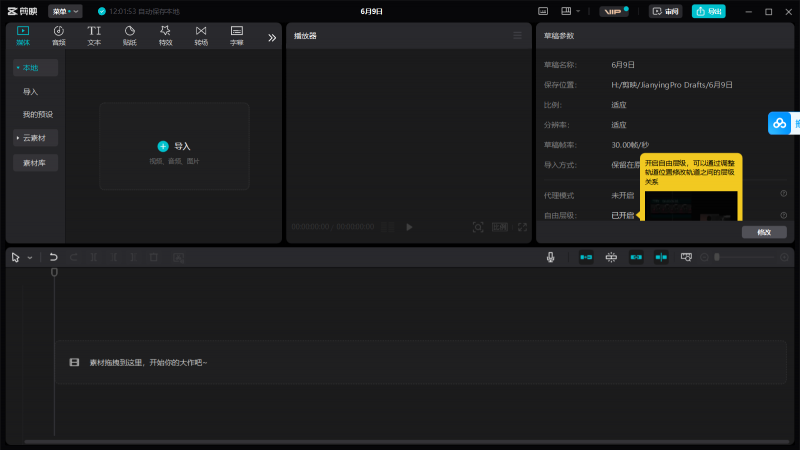Open the 转场 (Transition) panel icon
The width and height of the screenshot is (800, 450).
click(x=201, y=35)
